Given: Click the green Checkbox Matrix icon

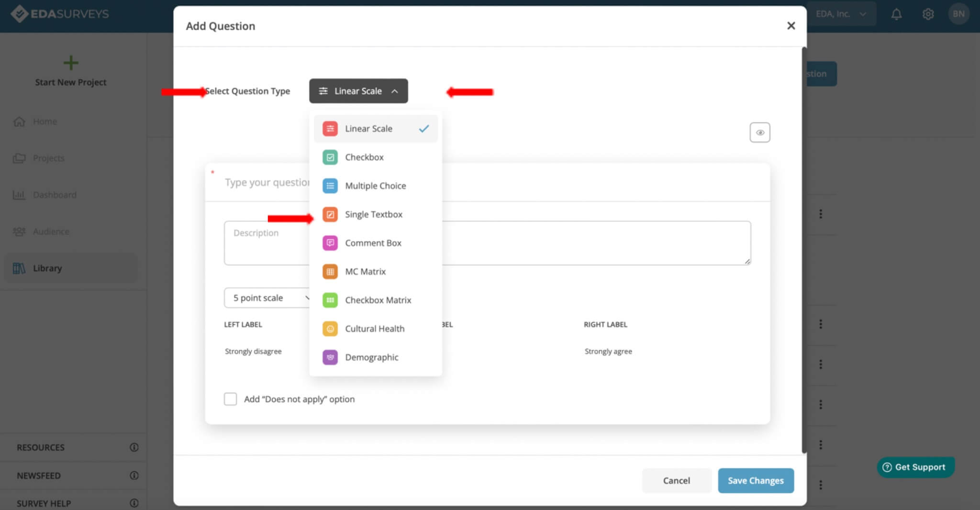Looking at the screenshot, I should click(330, 300).
